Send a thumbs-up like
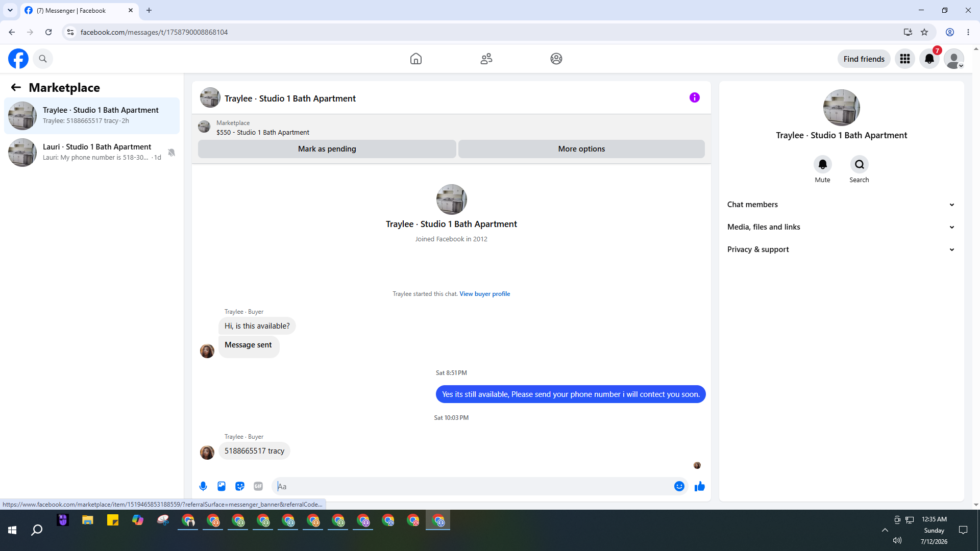Viewport: 980px width, 551px height. tap(700, 486)
